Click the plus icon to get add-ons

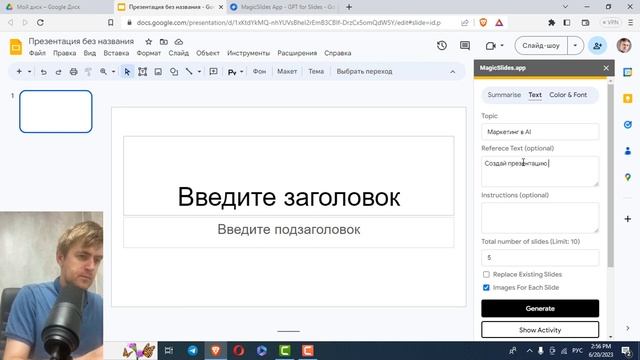click(628, 219)
